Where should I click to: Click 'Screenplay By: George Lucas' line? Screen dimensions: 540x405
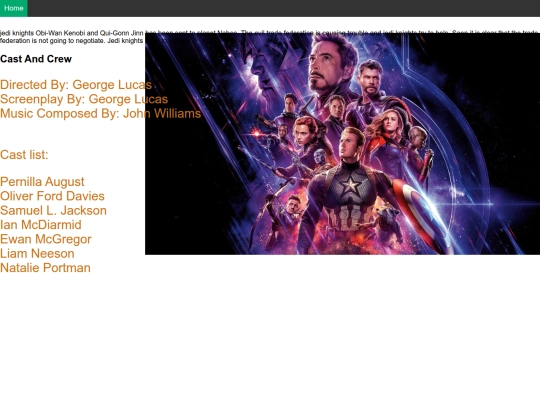click(x=84, y=99)
